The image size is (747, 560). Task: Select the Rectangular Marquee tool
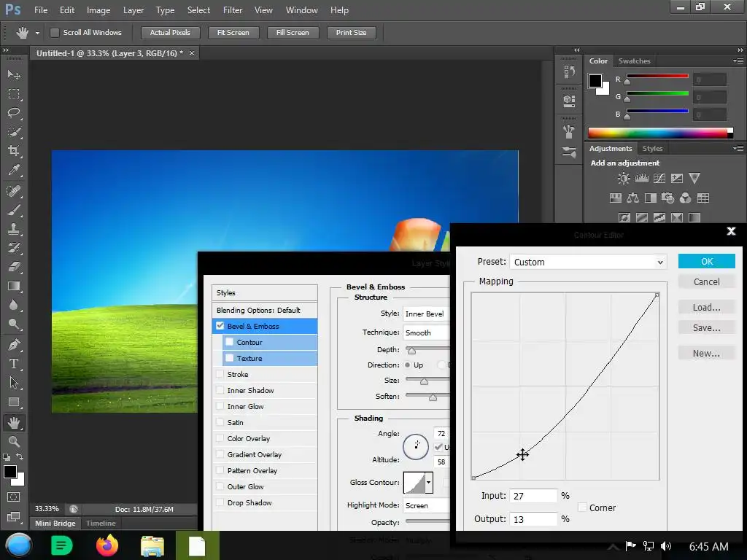point(14,94)
